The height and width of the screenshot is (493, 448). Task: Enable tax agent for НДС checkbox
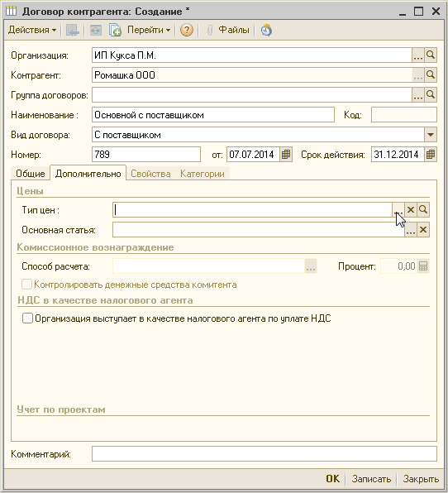[x=27, y=318]
